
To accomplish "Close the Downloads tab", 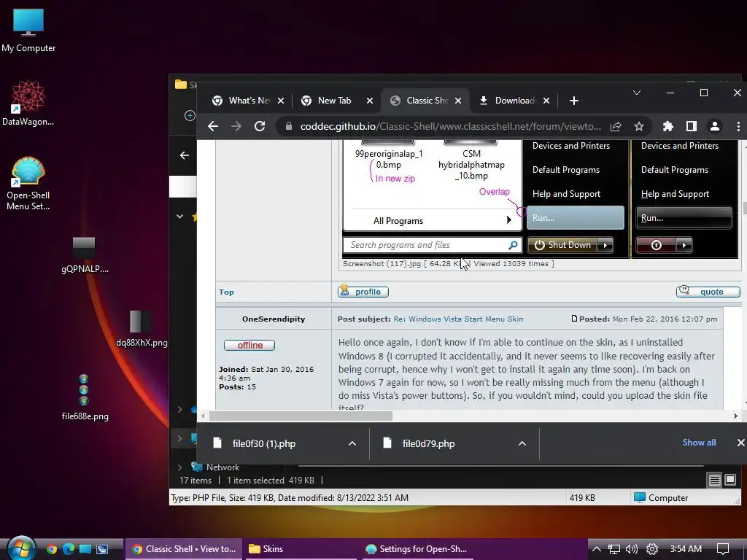I will pos(546,101).
